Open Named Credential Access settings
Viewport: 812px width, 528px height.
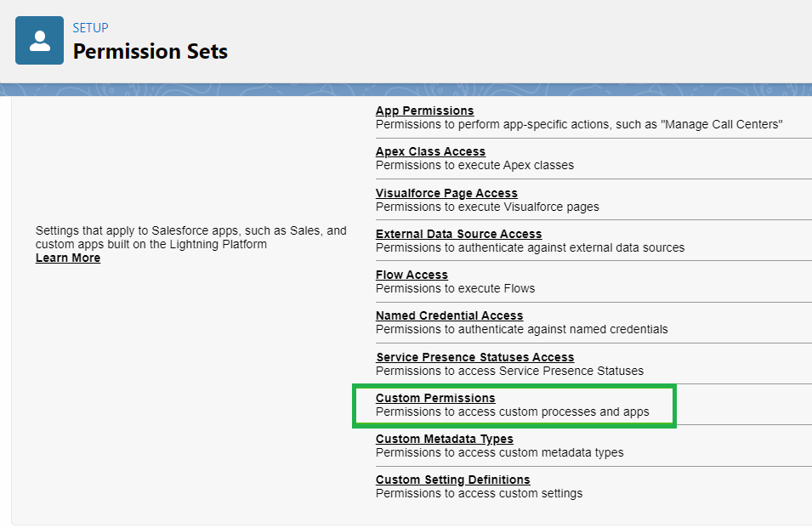449,315
